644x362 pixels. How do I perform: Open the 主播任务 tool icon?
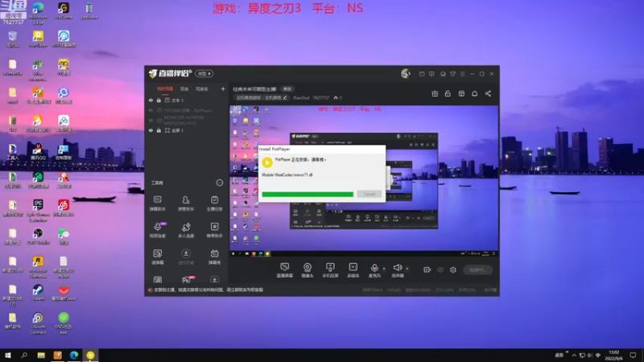214,204
